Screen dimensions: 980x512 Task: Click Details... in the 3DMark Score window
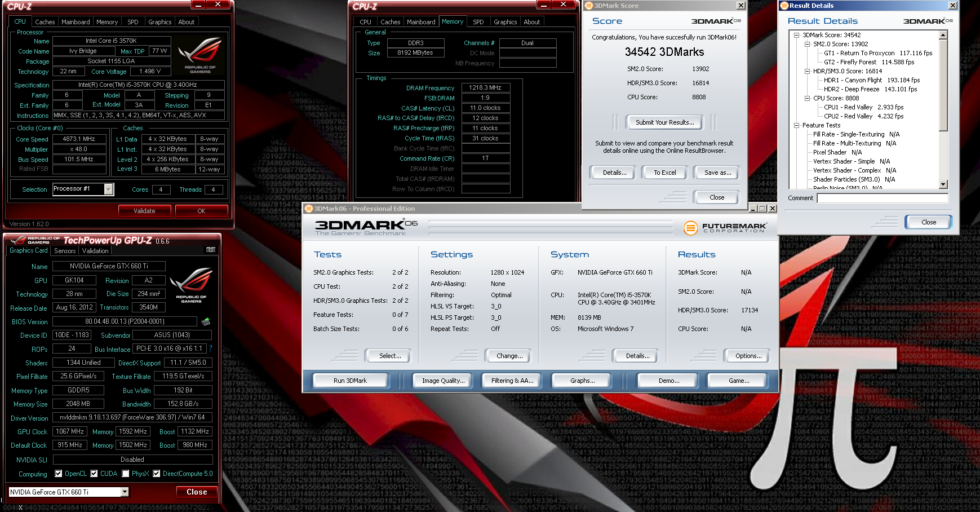614,173
